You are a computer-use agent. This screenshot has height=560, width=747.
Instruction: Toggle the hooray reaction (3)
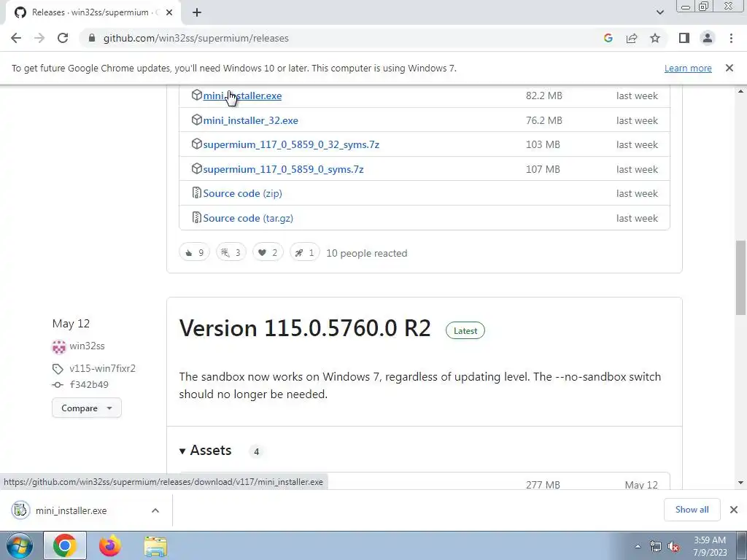point(231,252)
